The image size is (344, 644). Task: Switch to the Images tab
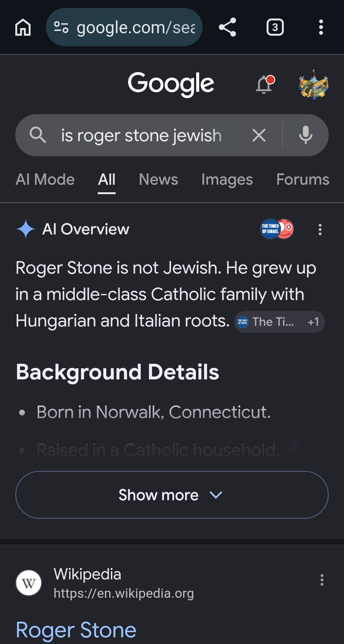(227, 179)
